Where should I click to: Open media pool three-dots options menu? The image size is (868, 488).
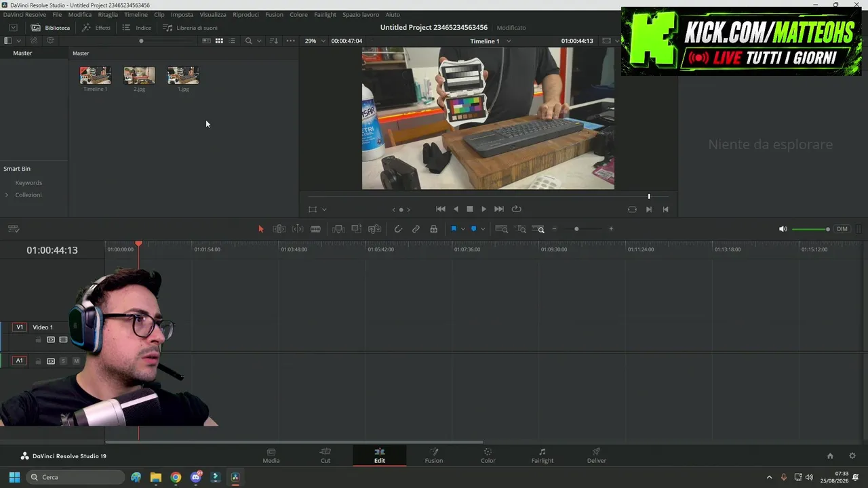click(290, 41)
